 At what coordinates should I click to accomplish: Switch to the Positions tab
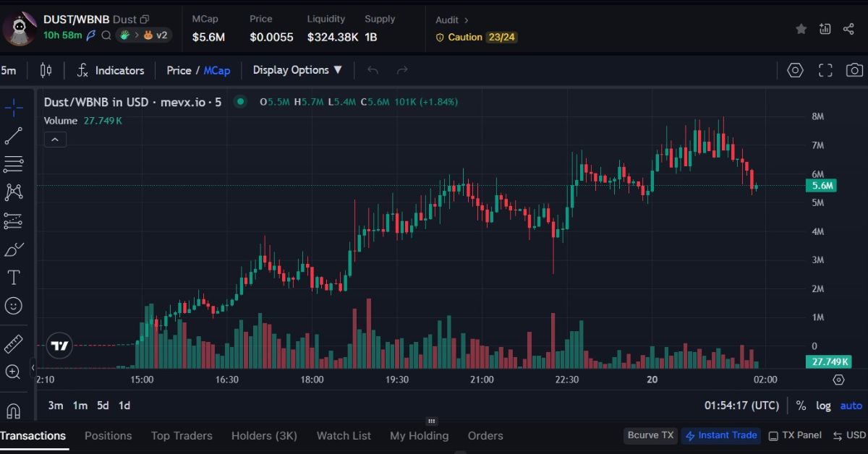pos(109,436)
